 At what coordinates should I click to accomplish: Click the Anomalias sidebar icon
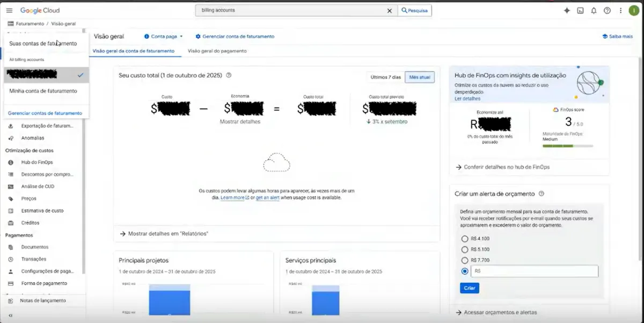coord(11,138)
